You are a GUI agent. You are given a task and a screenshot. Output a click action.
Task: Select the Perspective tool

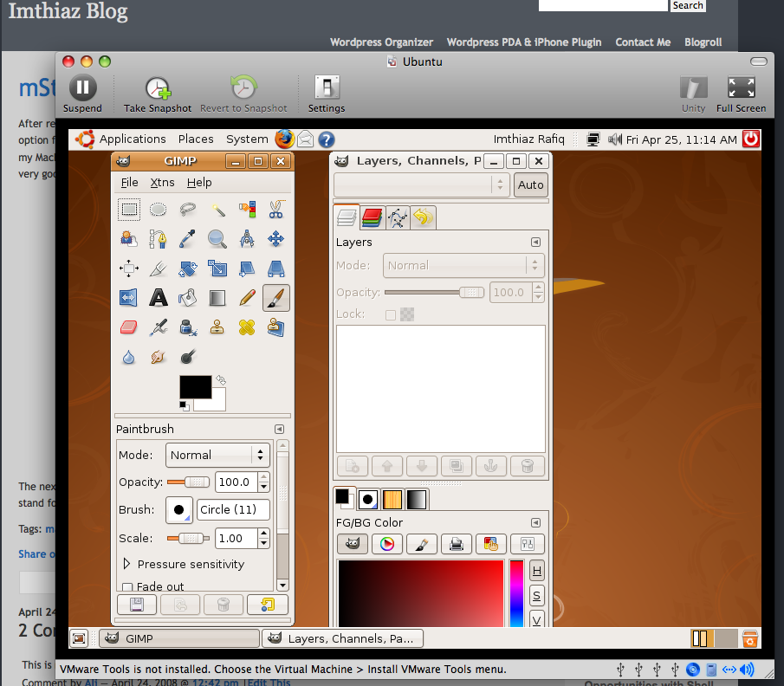276,269
